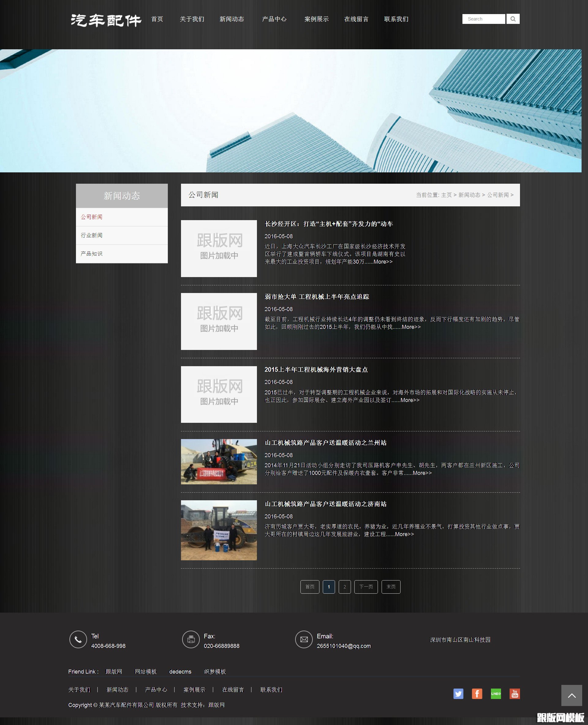Click 下一页 pagination button
The image size is (588, 725).
366,587
